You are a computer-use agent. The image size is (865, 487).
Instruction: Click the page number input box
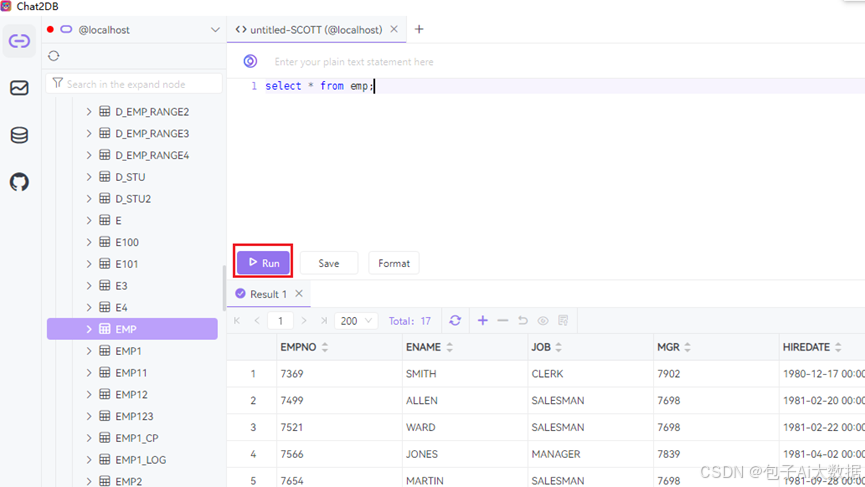[x=280, y=320]
